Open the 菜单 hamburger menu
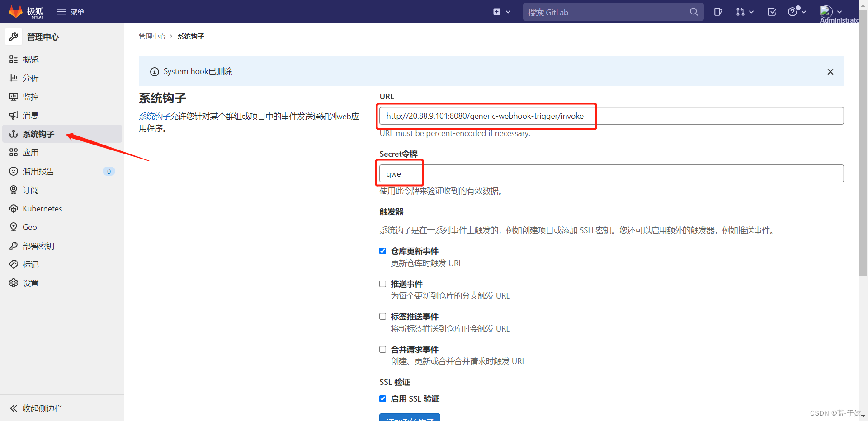Screen dimensions: 868x421 point(71,12)
